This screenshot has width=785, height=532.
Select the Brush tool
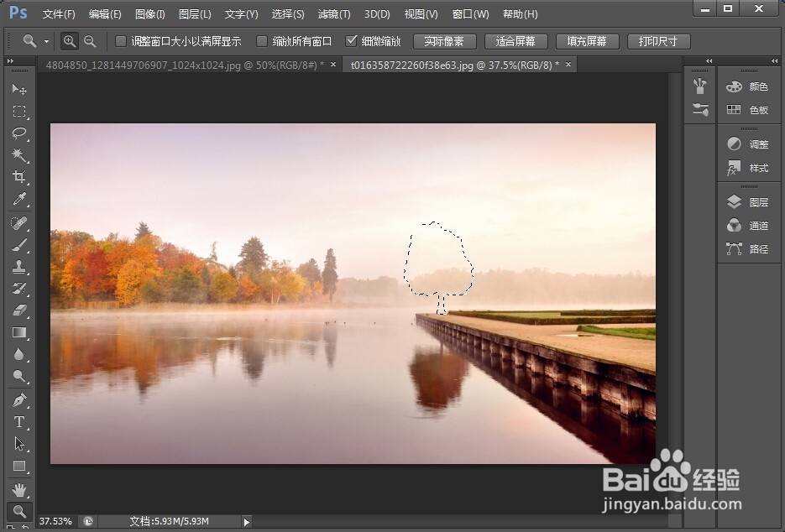19,244
